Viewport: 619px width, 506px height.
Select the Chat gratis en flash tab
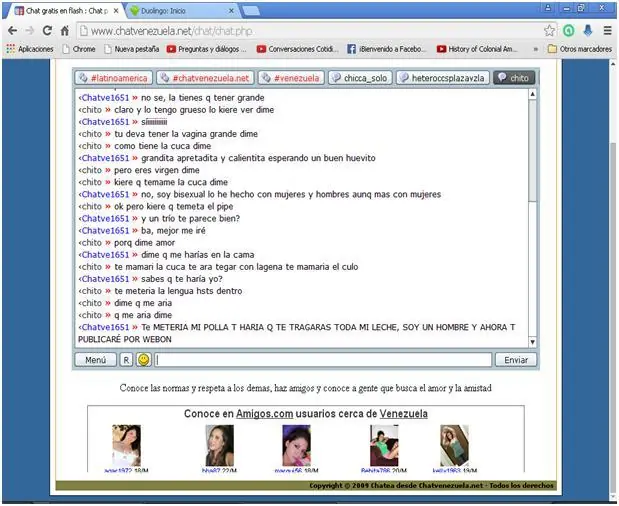coord(65,11)
